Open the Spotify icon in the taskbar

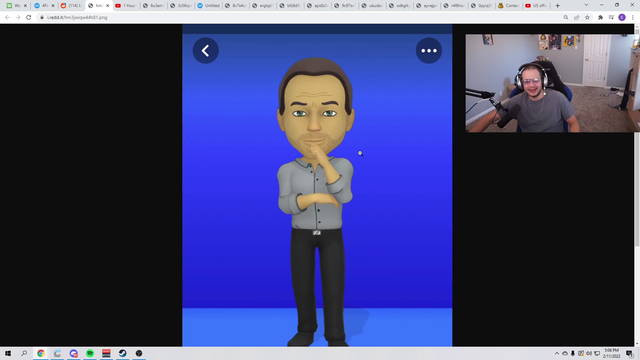click(90, 353)
